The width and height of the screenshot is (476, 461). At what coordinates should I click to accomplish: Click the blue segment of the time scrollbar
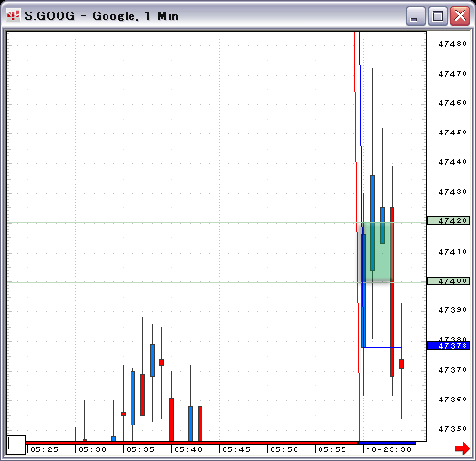[387, 443]
